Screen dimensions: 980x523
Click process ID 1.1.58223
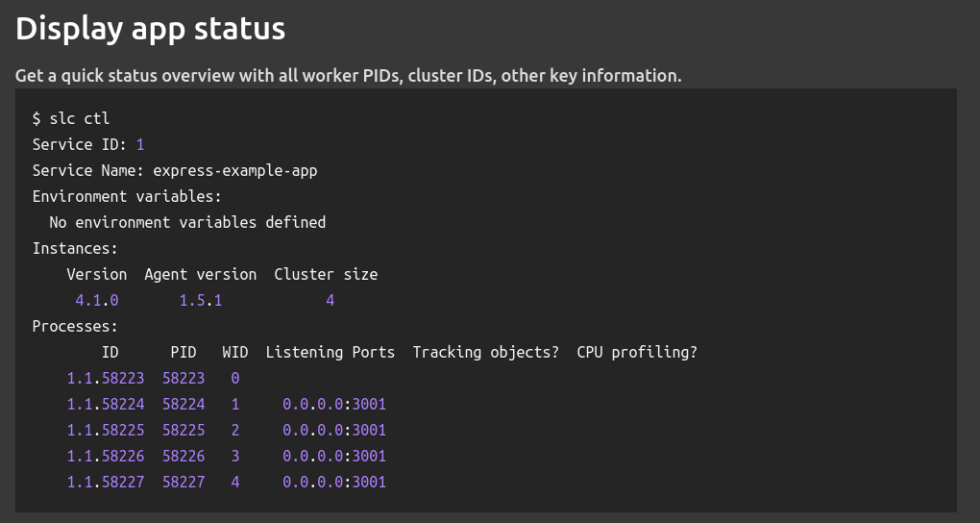[106, 378]
